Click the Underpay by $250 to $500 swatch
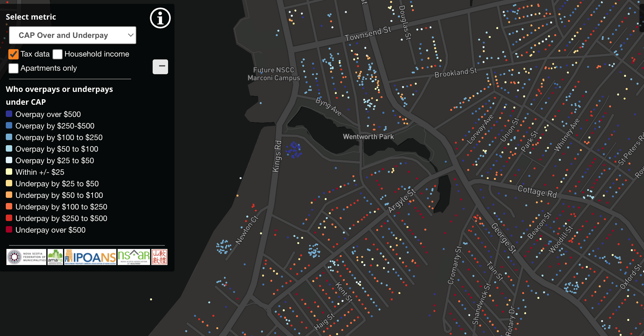Screen dimensions: 644x336 click(9, 218)
